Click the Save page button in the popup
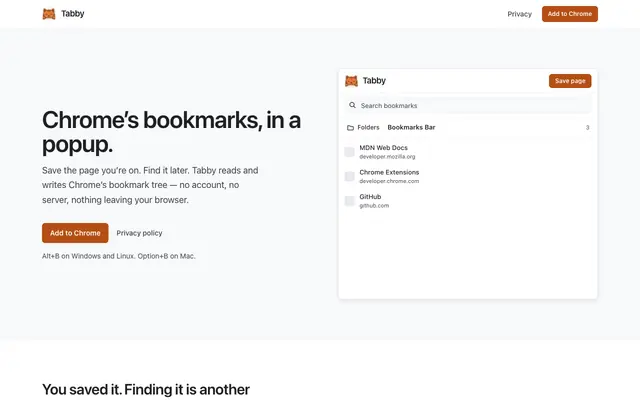Screen dimensions: 640x400 tap(570, 81)
